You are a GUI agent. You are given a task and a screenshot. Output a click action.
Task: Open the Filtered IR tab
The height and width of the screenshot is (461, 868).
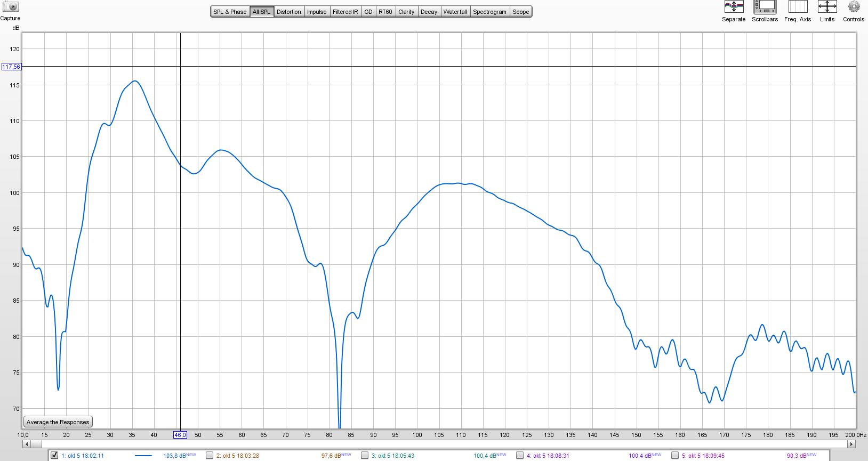[345, 12]
